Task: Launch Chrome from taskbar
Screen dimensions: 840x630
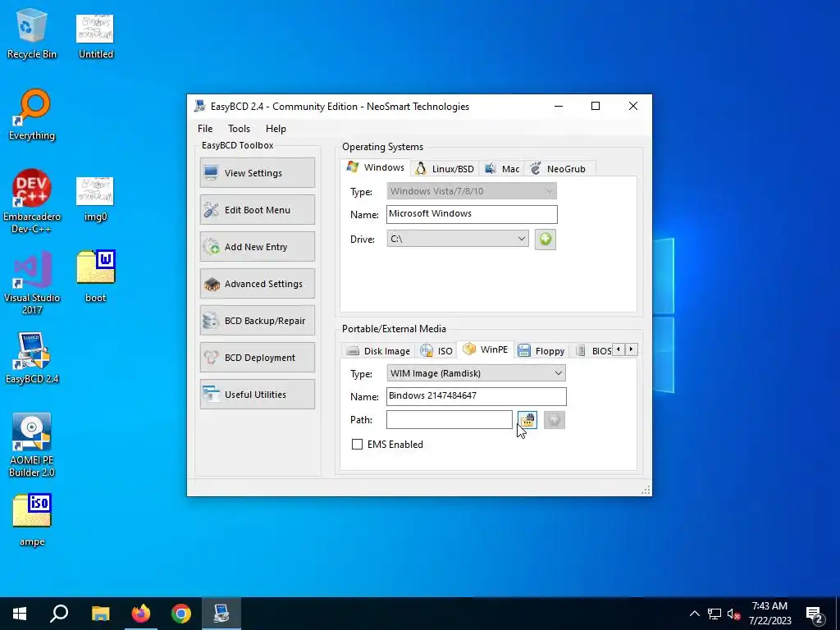Action: coord(181,614)
